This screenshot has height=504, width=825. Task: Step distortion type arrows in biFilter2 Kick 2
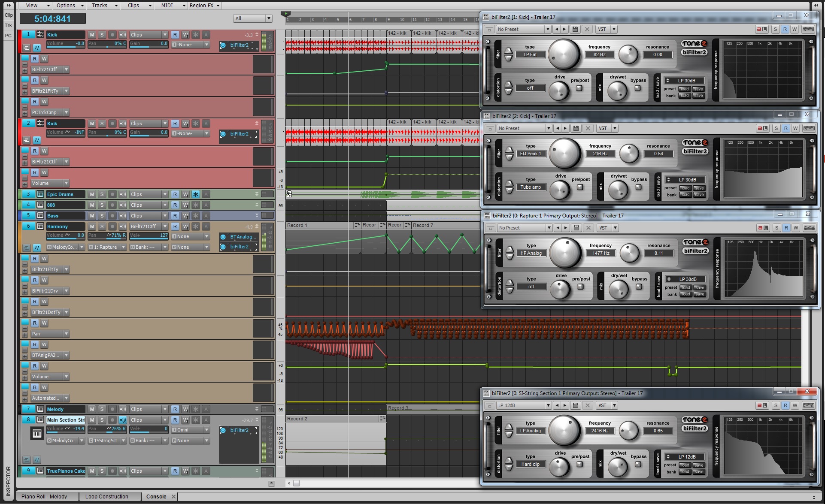coord(509,187)
